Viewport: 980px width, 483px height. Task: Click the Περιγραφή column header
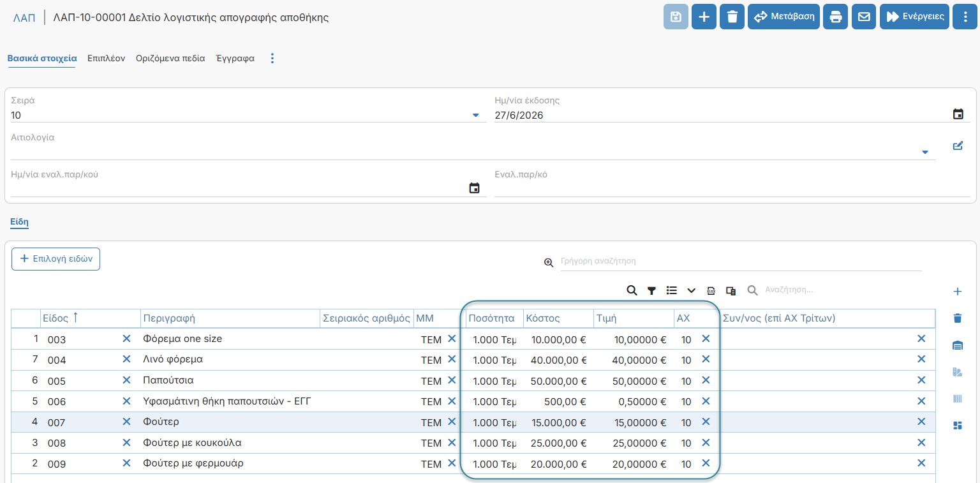click(x=230, y=318)
